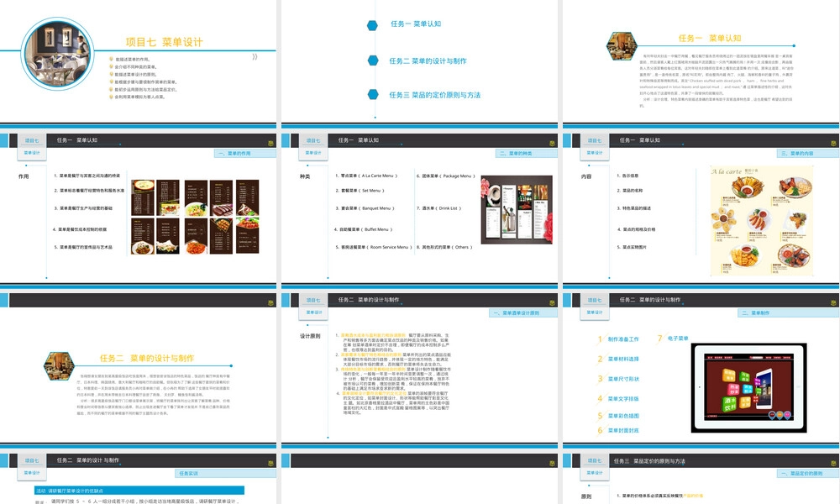Select the hexagon bullet beside 任务二 菜单的设计与制作

(373, 60)
